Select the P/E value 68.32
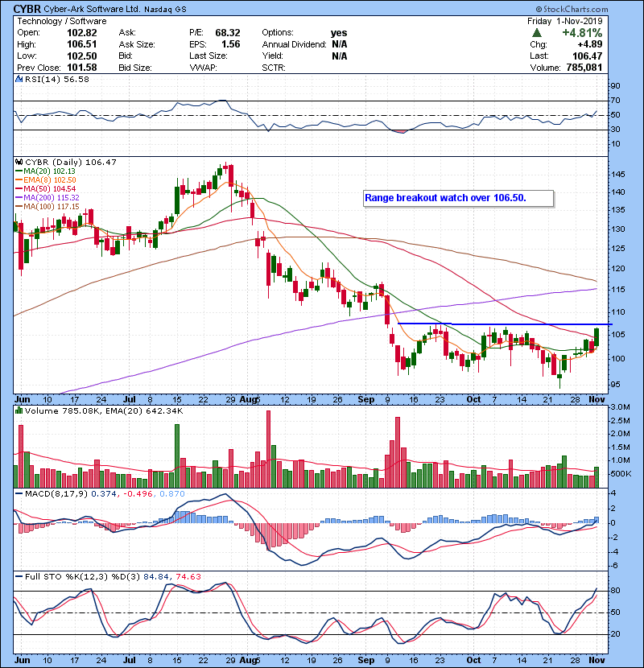This screenshot has width=644, height=668. (228, 33)
